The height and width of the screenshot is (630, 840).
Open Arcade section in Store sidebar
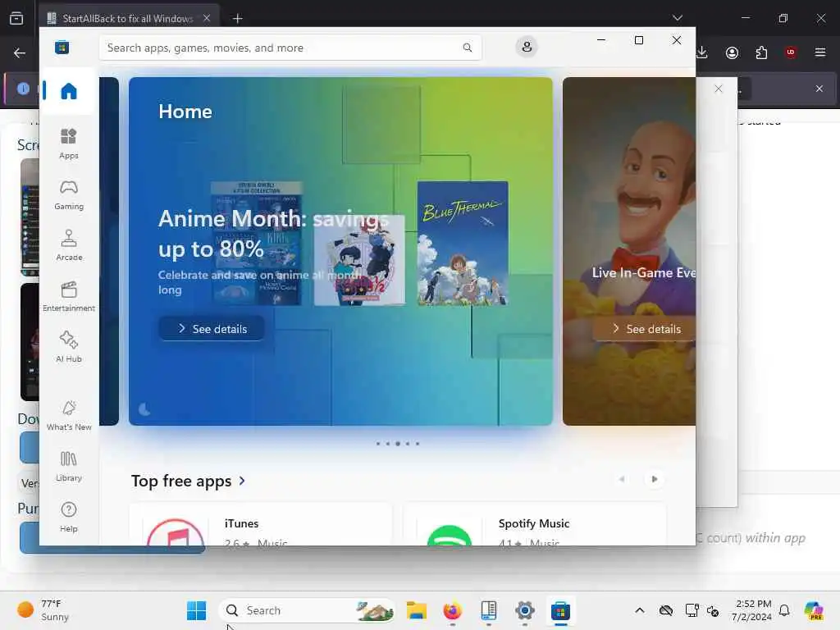pyautogui.click(x=69, y=246)
